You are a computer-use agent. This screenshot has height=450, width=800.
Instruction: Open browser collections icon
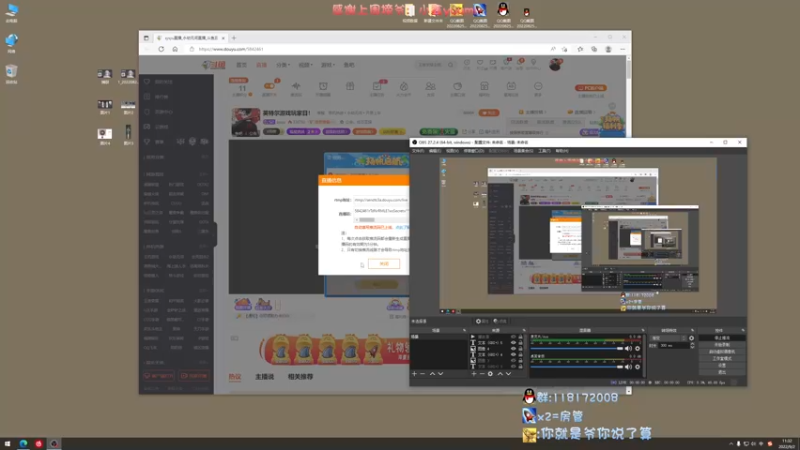tap(594, 49)
